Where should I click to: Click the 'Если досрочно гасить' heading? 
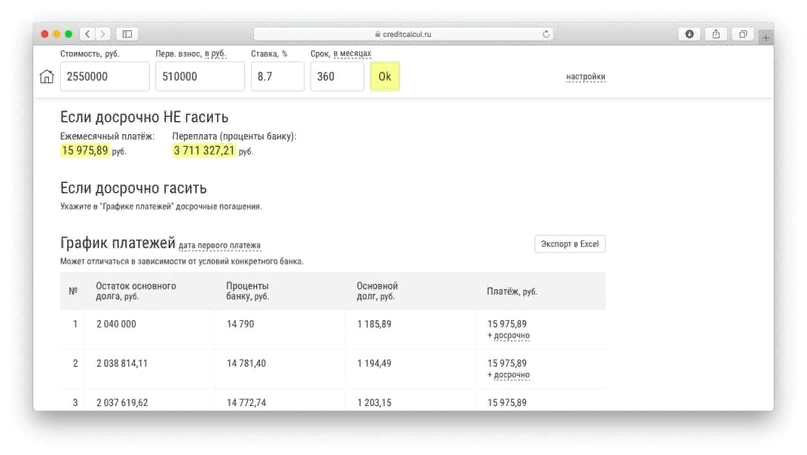click(x=133, y=188)
